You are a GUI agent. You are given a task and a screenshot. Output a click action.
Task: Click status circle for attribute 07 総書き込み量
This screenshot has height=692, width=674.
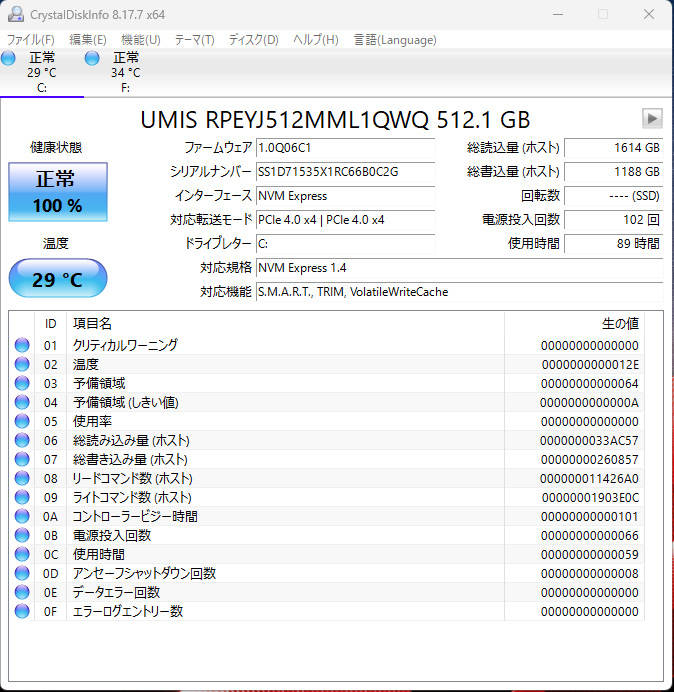tap(22, 459)
